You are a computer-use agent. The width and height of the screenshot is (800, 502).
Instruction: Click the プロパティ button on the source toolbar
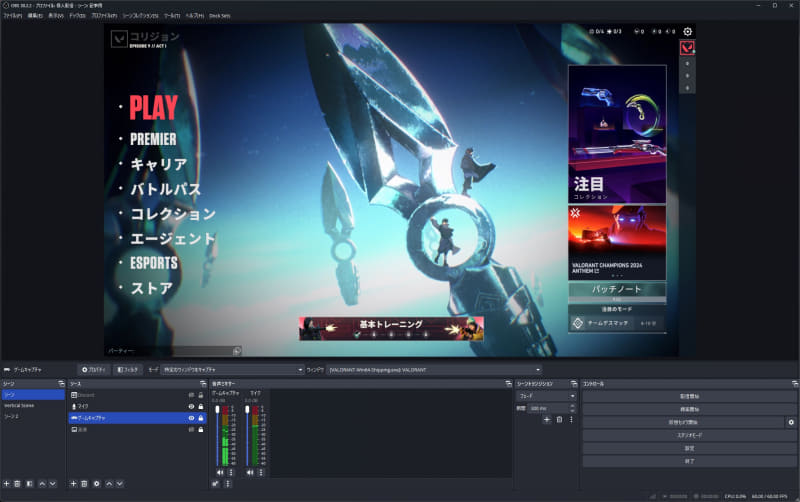click(93, 370)
